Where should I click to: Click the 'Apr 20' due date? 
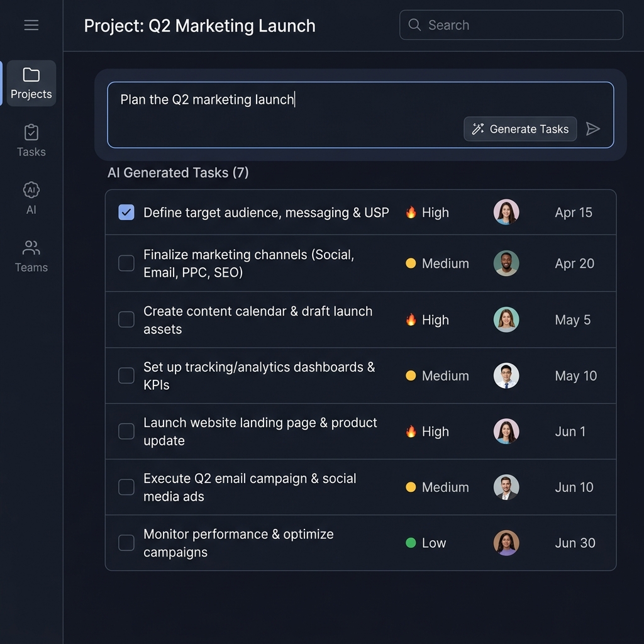(x=575, y=264)
